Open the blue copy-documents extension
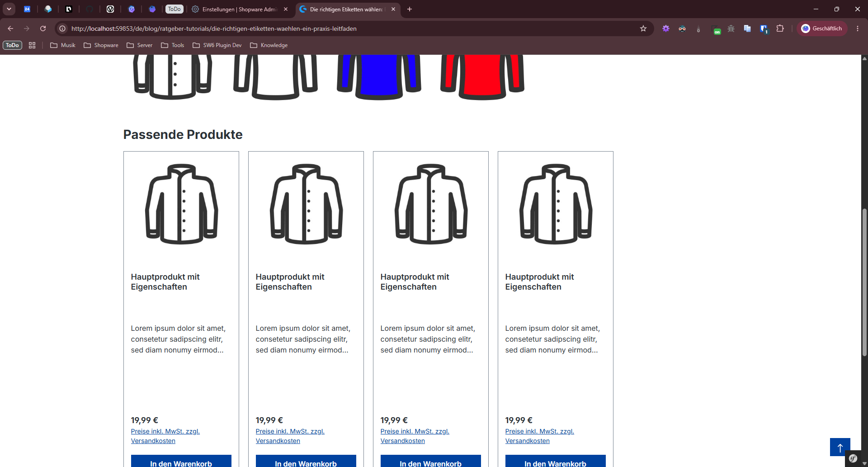Viewport: 868px width, 467px height. point(747,29)
